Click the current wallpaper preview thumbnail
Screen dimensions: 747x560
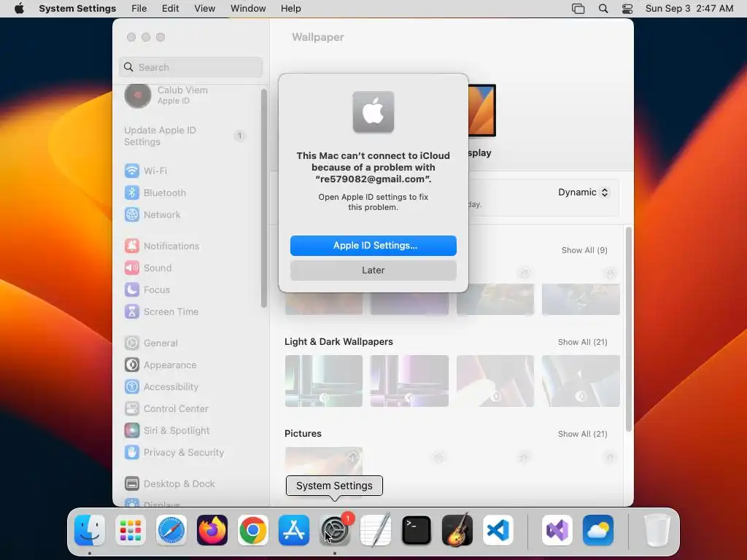tap(481, 111)
